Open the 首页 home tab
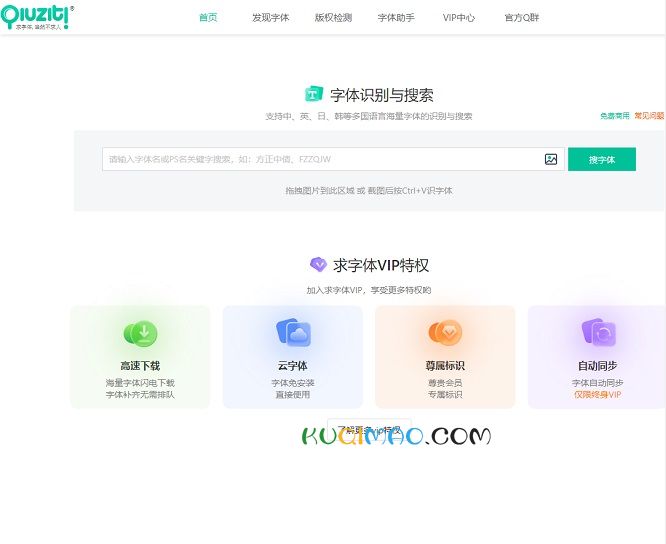The image size is (666, 544). tap(208, 17)
